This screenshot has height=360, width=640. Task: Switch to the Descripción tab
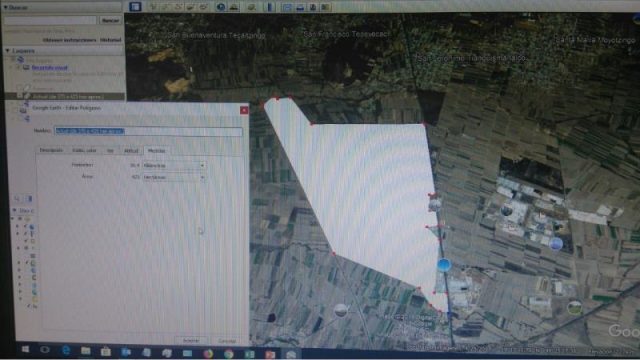[x=51, y=150]
